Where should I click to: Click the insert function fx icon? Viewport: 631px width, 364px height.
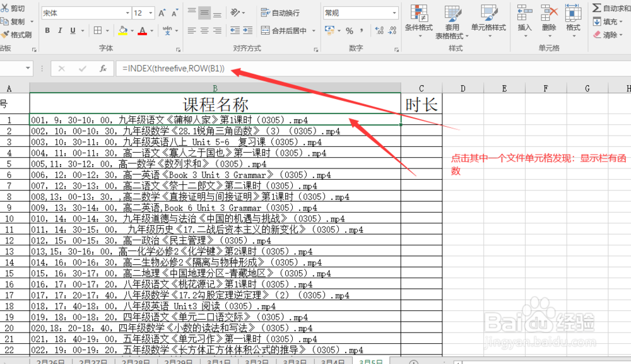coord(103,68)
